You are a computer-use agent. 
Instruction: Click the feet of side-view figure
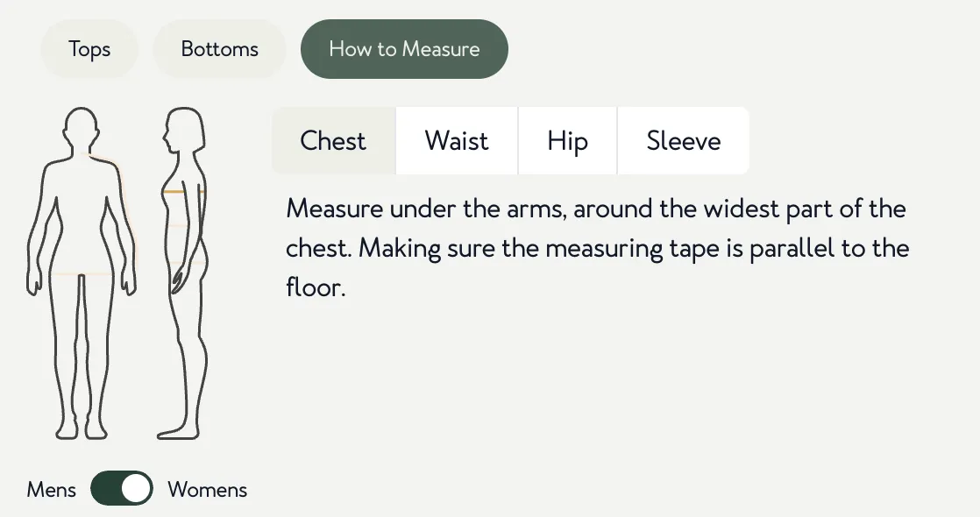coord(180,432)
